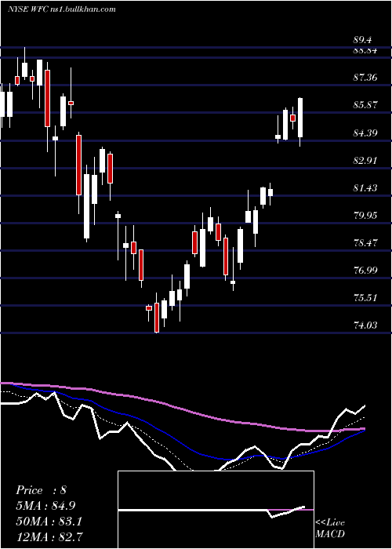Viewport: 392px width, 549px height.
Task: Click the 76.99 price axis label
Action: tap(365, 271)
